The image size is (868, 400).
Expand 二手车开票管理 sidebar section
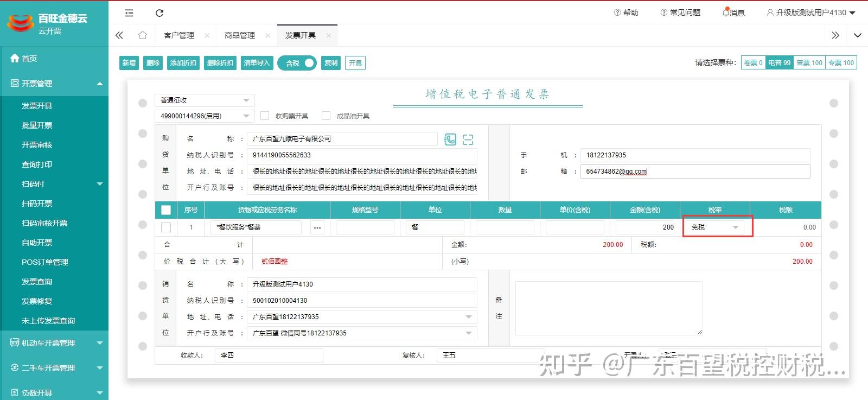[x=54, y=368]
